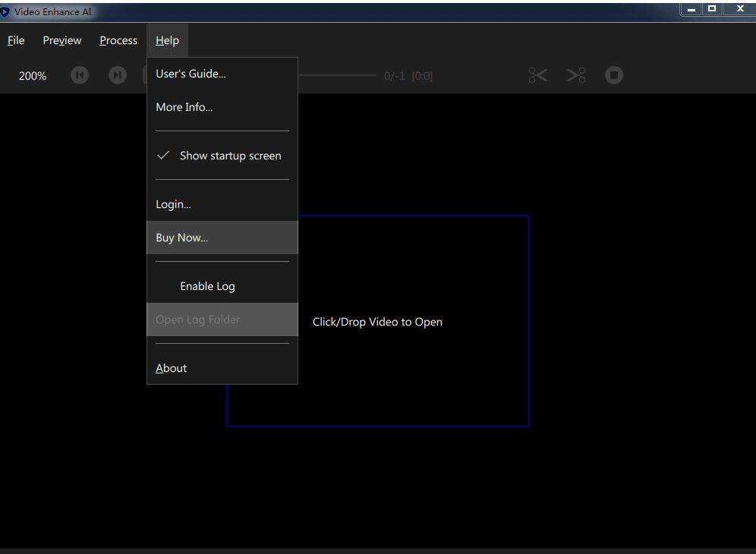Click the Click/Drop Video to Open area
The height and width of the screenshot is (554, 756).
377,321
